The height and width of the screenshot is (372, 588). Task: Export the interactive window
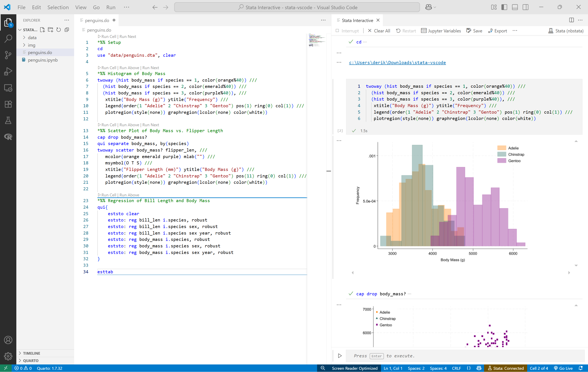click(x=497, y=31)
